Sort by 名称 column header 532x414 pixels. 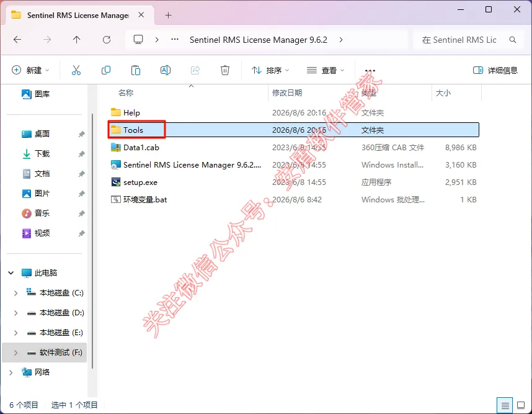[x=126, y=92]
